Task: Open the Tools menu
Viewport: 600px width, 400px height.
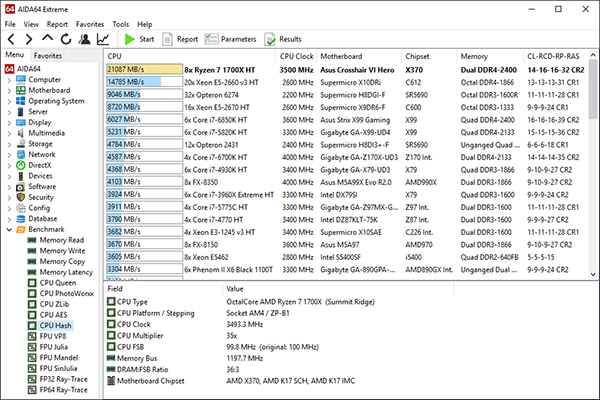Action: (121, 24)
